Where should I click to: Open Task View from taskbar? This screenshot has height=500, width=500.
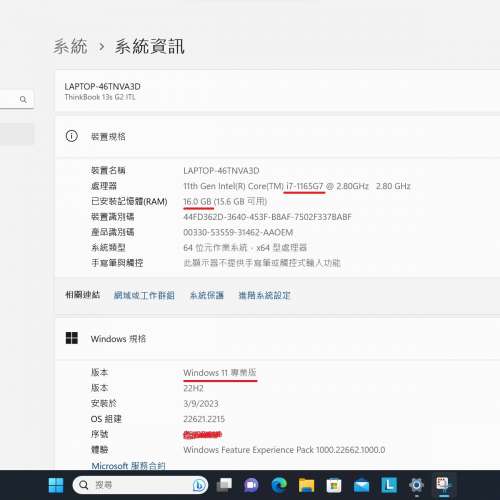[224, 485]
